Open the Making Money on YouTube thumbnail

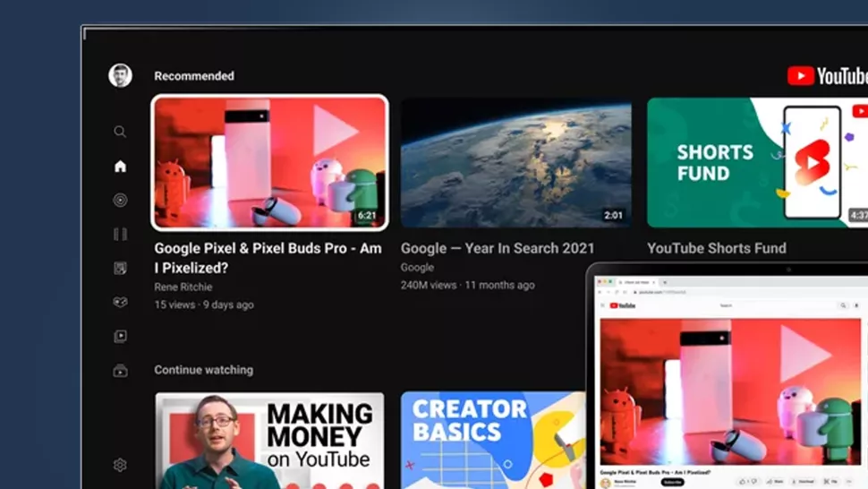[x=269, y=441]
